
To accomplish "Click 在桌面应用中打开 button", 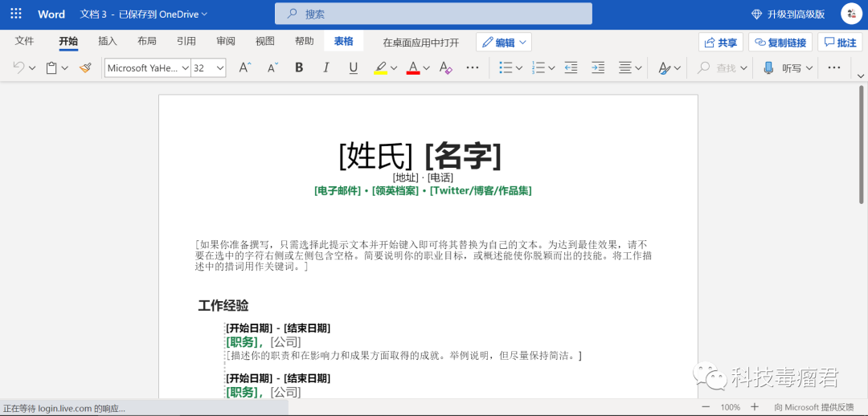I will point(421,43).
